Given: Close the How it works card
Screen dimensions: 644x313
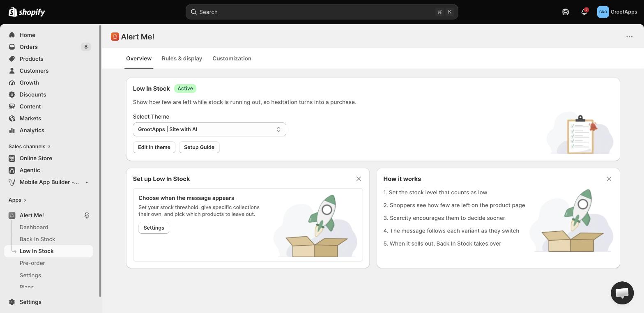Looking at the screenshot, I should (609, 179).
